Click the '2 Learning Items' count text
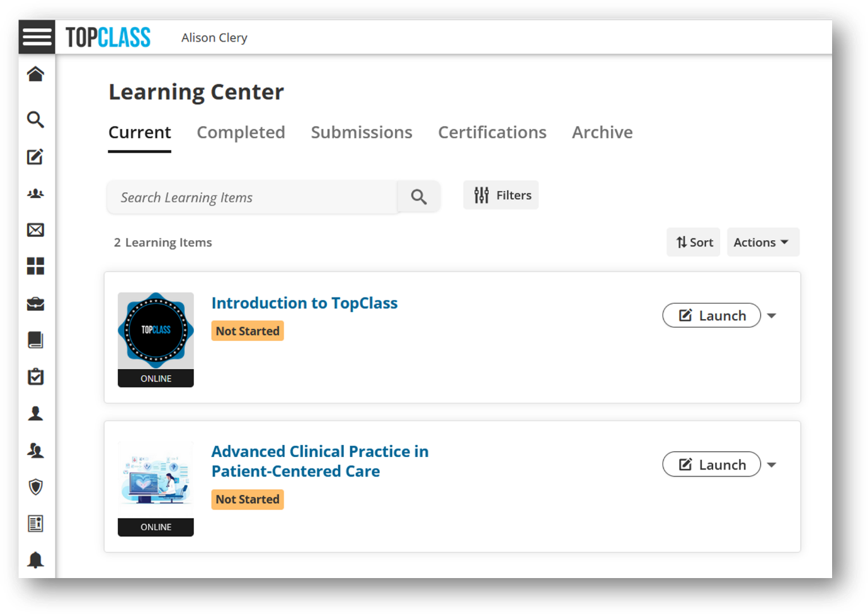This screenshot has width=868, height=614. tap(163, 243)
